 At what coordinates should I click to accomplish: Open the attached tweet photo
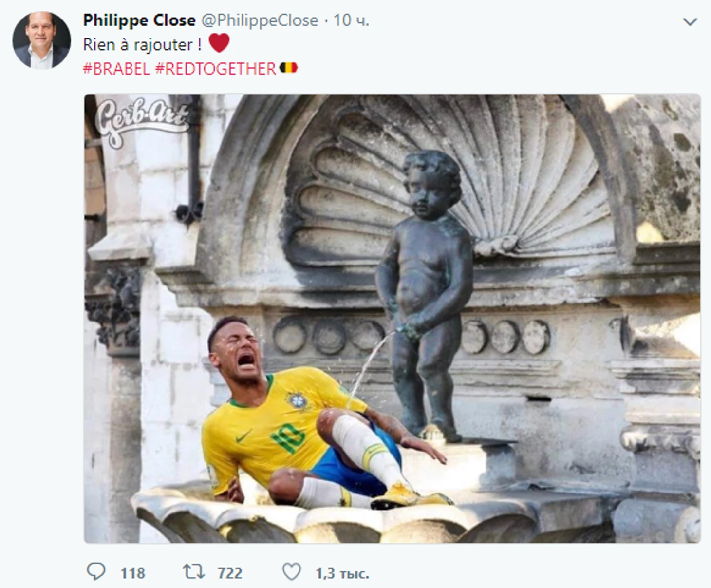click(393, 319)
